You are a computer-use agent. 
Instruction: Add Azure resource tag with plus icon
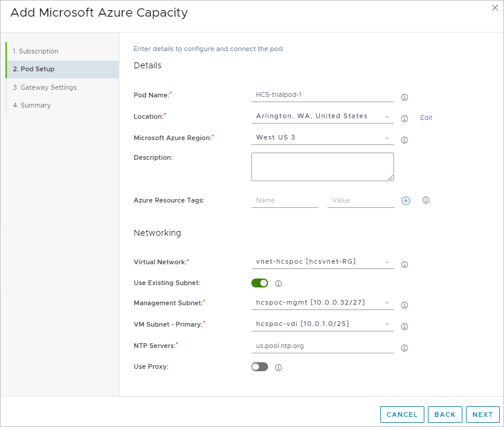coord(406,201)
